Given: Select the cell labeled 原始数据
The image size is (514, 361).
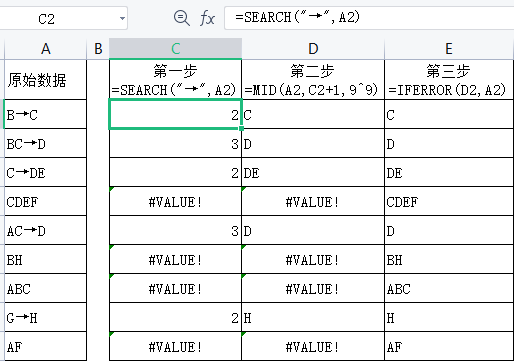Looking at the screenshot, I should tap(46, 80).
